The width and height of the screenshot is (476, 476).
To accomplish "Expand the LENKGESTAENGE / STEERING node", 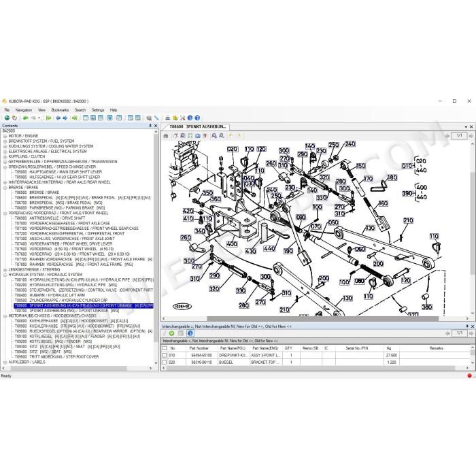I will point(5,269).
